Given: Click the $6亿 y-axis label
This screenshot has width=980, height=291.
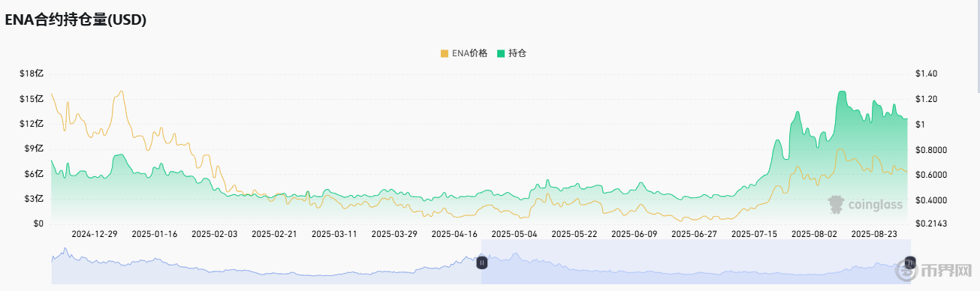Looking at the screenshot, I should click(35, 174).
